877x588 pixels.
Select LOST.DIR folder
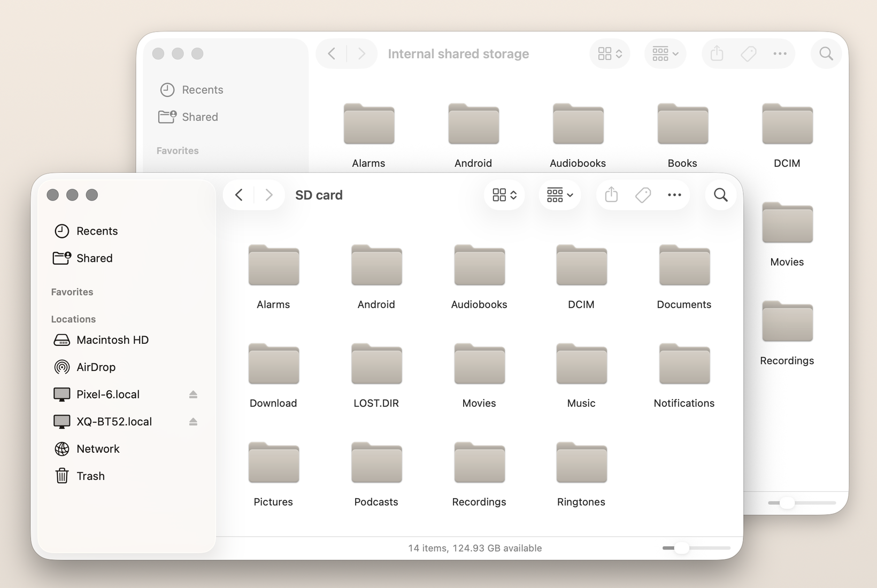point(376,376)
